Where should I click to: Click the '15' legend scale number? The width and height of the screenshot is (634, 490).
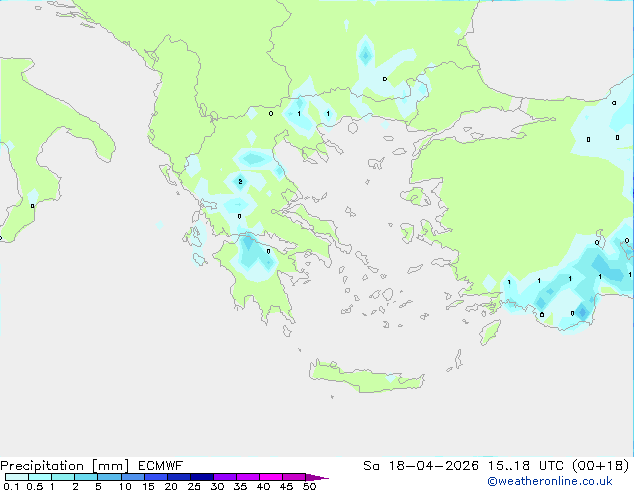pyautogui.click(x=148, y=486)
